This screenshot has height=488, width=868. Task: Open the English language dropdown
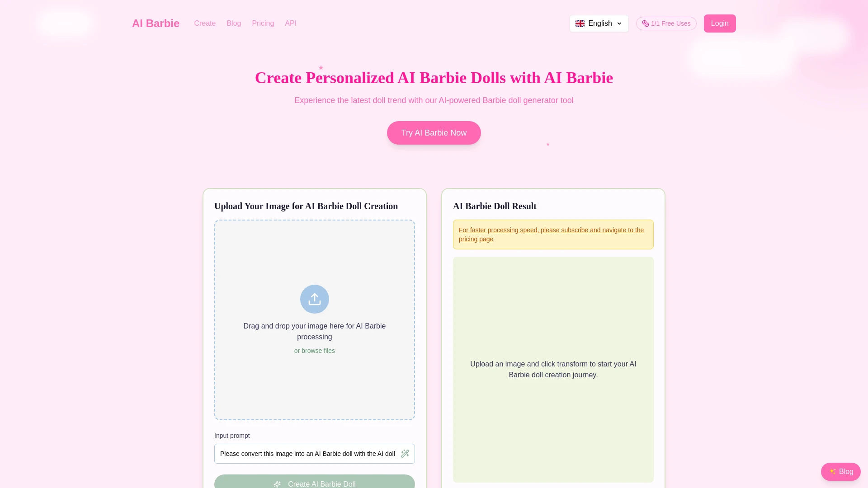(599, 23)
